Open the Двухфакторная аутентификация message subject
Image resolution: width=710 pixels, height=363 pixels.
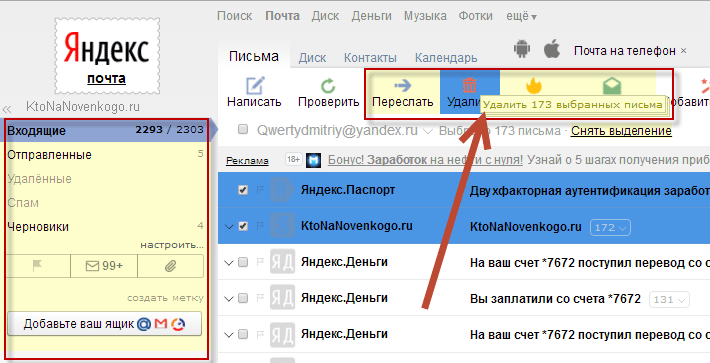click(589, 191)
